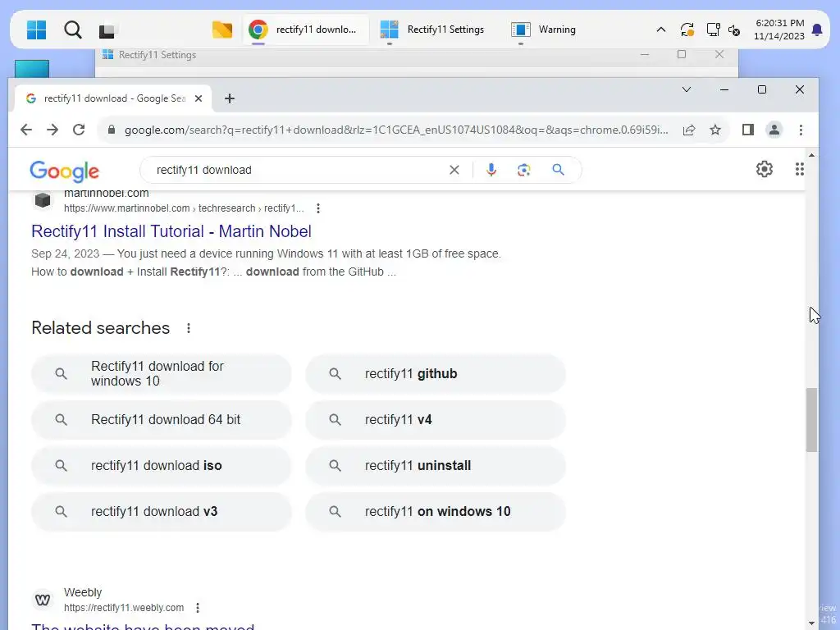Reload the Google results page

[x=79, y=130]
